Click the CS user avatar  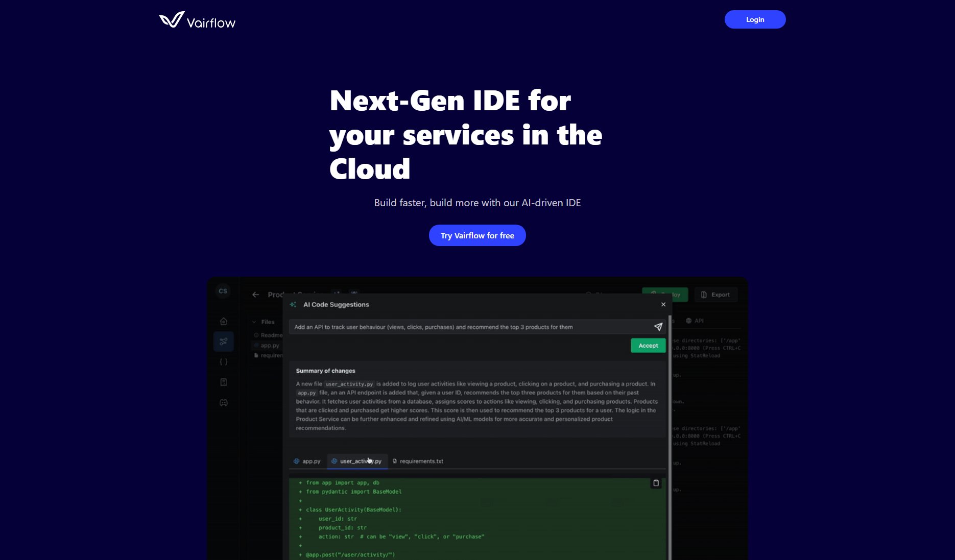click(x=223, y=291)
